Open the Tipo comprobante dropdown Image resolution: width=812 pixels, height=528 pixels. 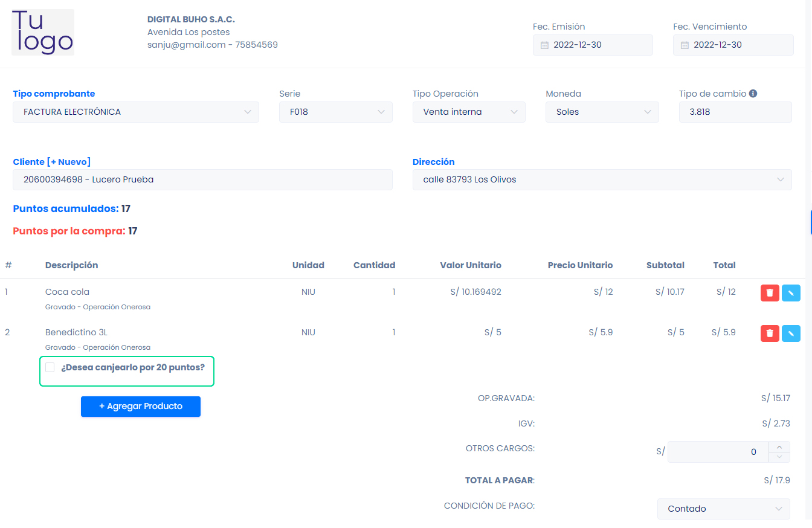[136, 112]
